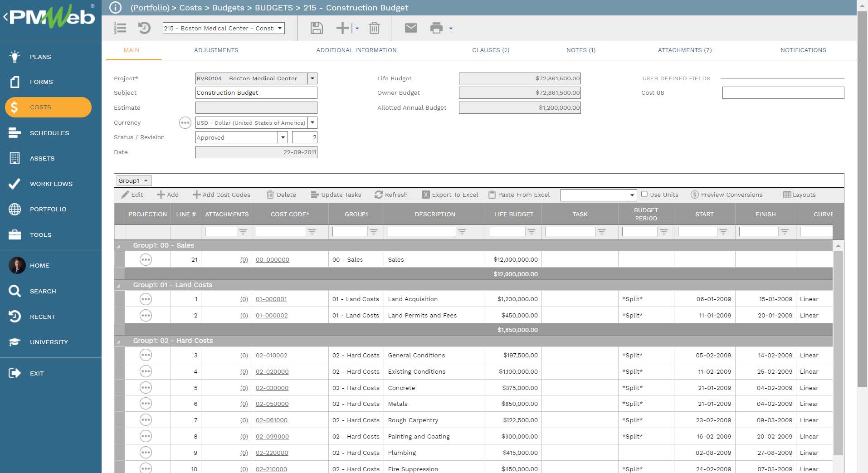Click Paste From Excel
This screenshot has height=473, width=868.
(x=519, y=195)
